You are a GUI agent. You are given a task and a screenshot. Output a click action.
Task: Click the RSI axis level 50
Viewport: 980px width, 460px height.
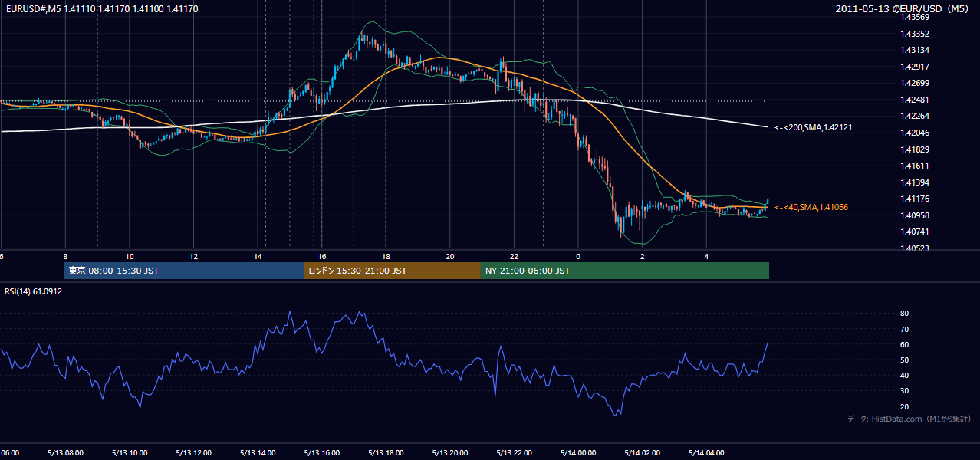tap(905, 360)
